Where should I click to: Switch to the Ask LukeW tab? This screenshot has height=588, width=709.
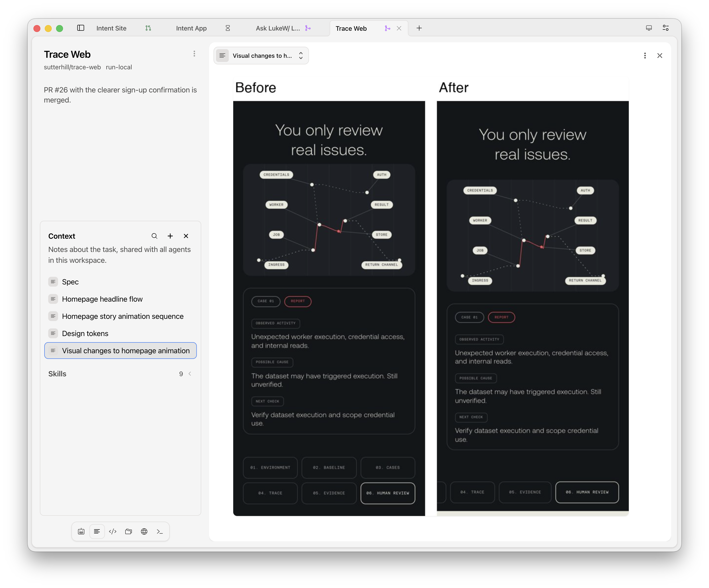pyautogui.click(x=277, y=28)
